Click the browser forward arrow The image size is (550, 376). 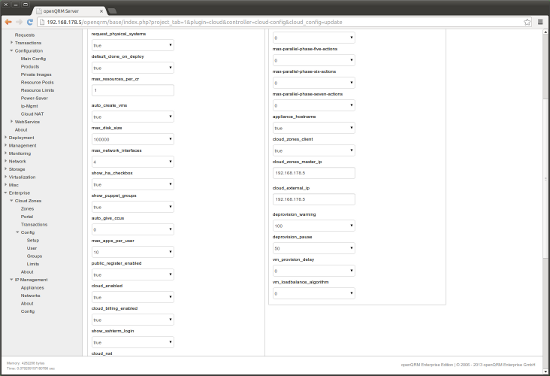tap(19, 22)
